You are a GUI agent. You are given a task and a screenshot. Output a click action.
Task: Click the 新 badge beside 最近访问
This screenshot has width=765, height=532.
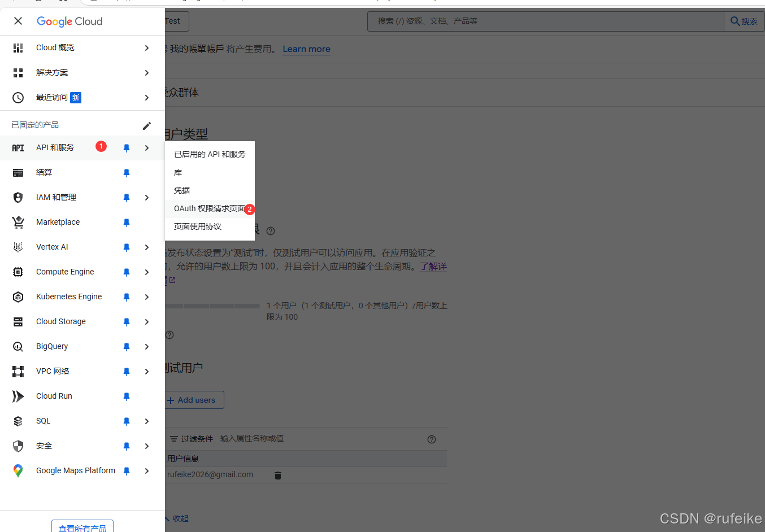point(76,98)
